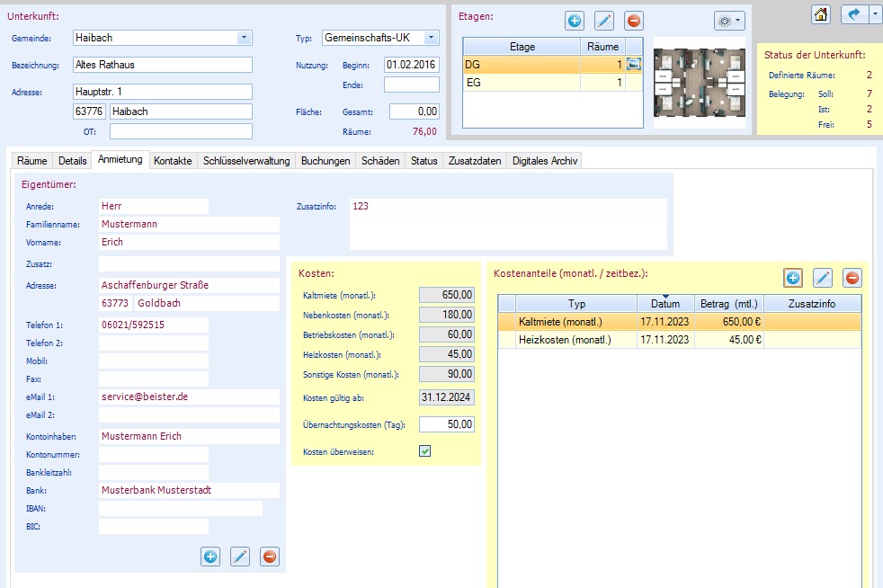883x588 pixels.
Task: Expand the blue arrow button's dropdown
Action: tap(875, 14)
